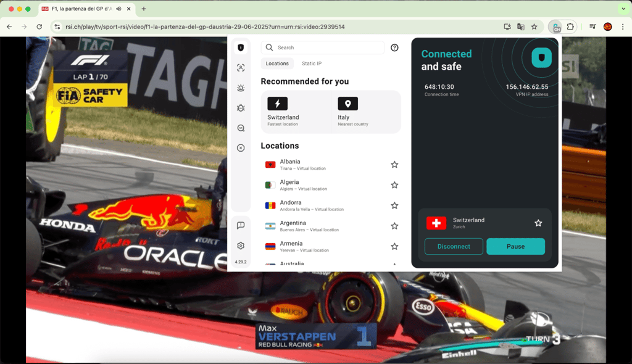Open the feedback chat bubble icon
632x364 pixels.
point(241,225)
